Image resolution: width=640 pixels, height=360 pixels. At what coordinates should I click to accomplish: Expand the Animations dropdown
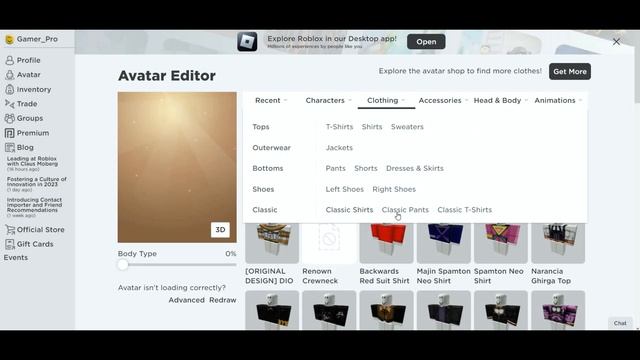pyautogui.click(x=558, y=100)
